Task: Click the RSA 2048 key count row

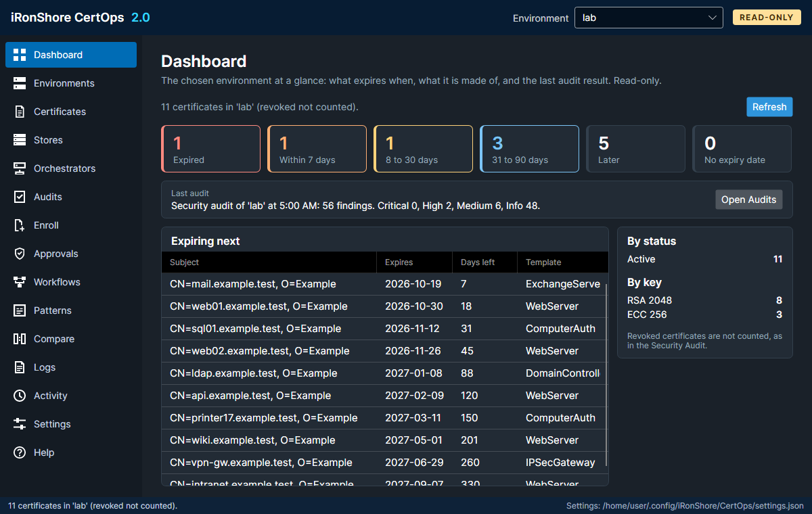Action: click(705, 300)
